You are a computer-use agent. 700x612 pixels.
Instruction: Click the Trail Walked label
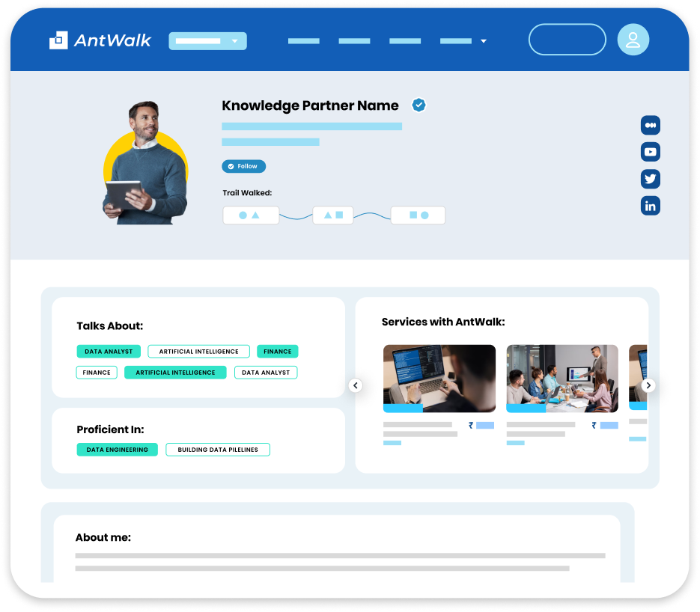tap(247, 193)
